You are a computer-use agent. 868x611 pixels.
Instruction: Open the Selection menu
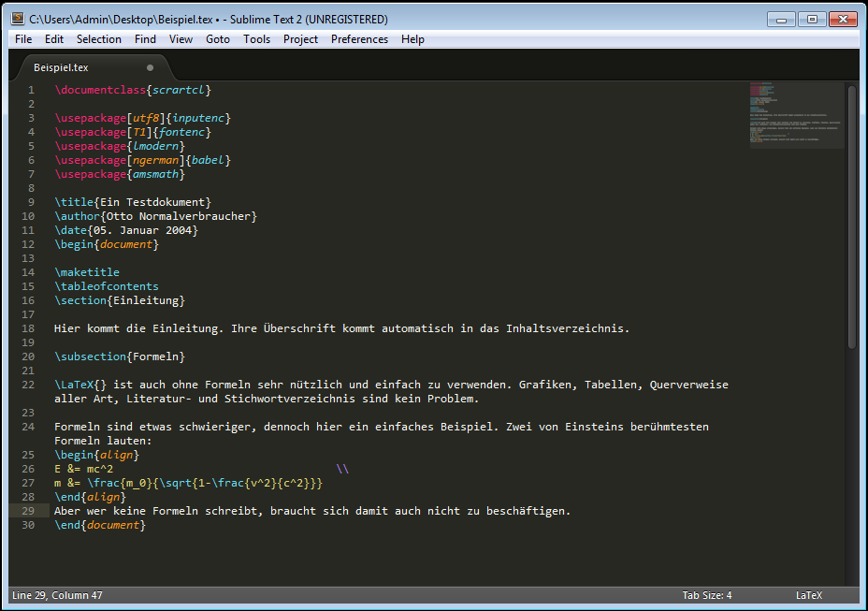[98, 39]
